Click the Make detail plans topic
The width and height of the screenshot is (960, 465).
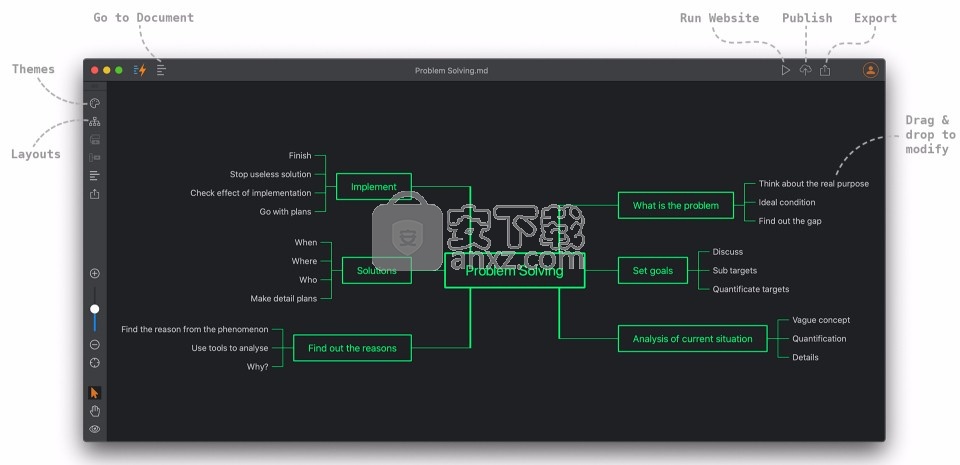pyautogui.click(x=284, y=299)
